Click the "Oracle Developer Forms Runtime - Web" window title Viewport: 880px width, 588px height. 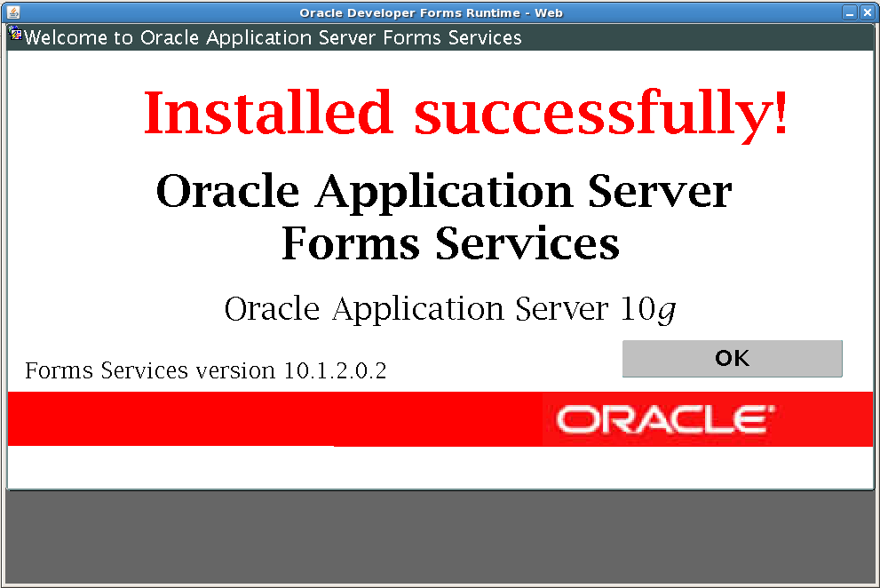(x=431, y=13)
